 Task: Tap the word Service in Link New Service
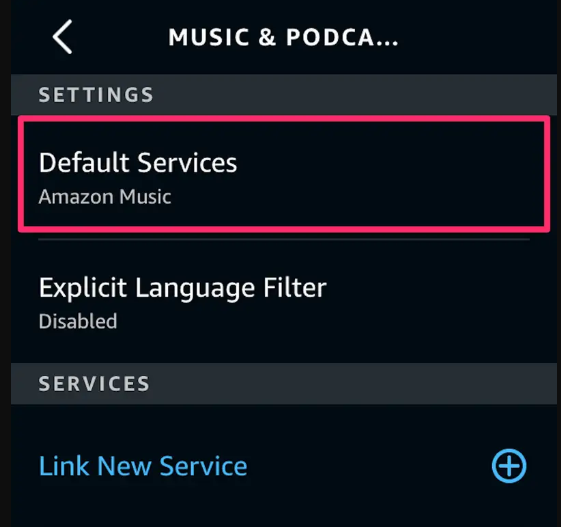(x=203, y=466)
